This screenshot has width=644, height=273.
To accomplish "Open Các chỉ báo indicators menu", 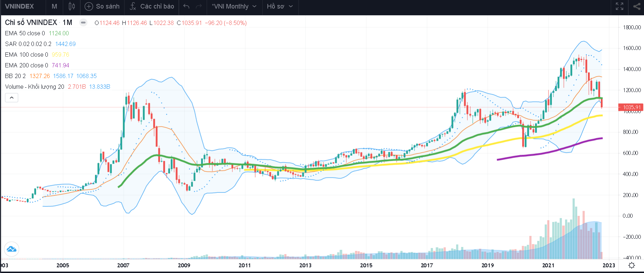I will click(152, 6).
